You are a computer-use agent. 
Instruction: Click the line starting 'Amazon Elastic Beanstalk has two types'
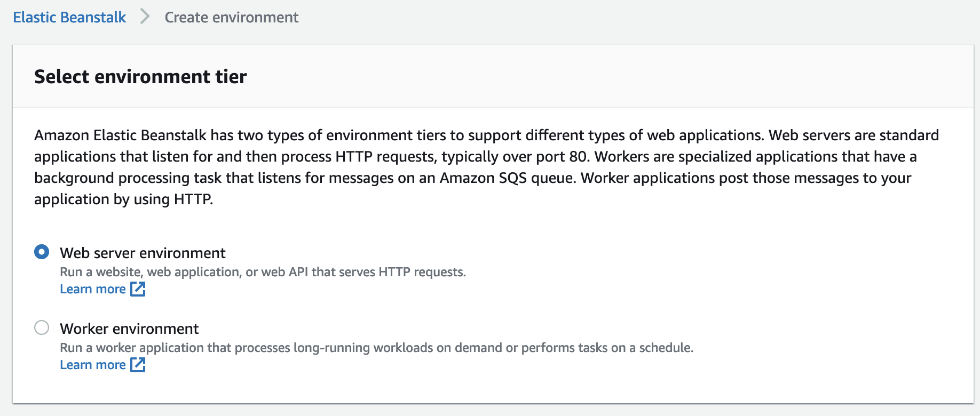tap(486, 135)
